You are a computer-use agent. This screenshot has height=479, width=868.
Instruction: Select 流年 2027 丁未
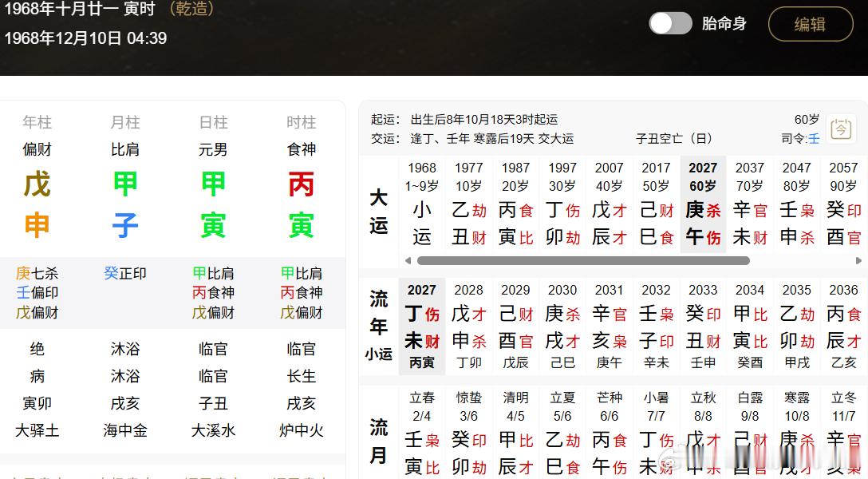pyautogui.click(x=422, y=327)
